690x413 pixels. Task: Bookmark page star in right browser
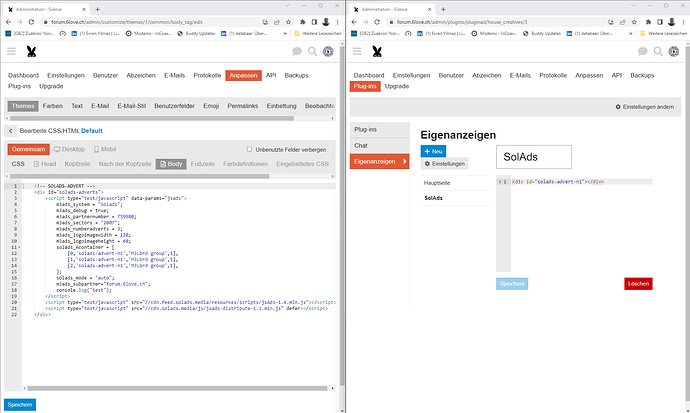(634, 22)
